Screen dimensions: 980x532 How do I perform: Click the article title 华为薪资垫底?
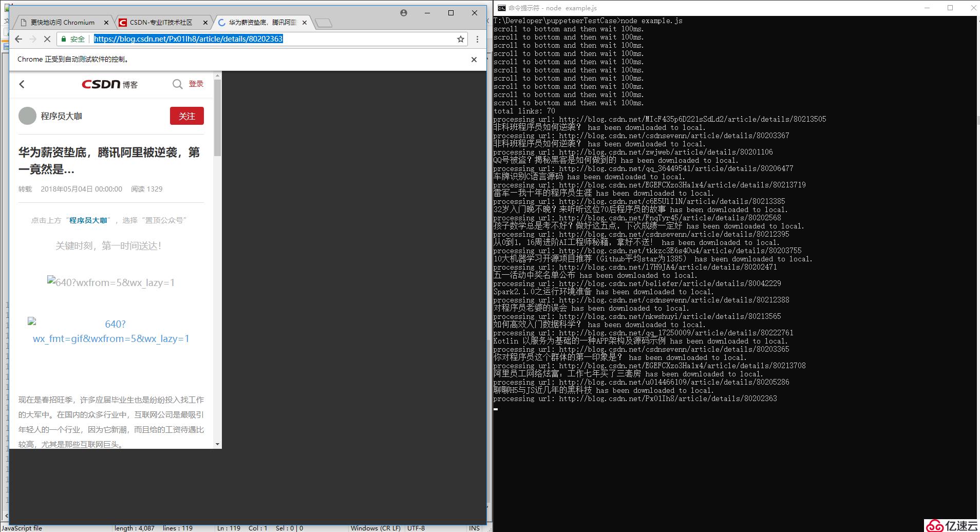(109, 161)
